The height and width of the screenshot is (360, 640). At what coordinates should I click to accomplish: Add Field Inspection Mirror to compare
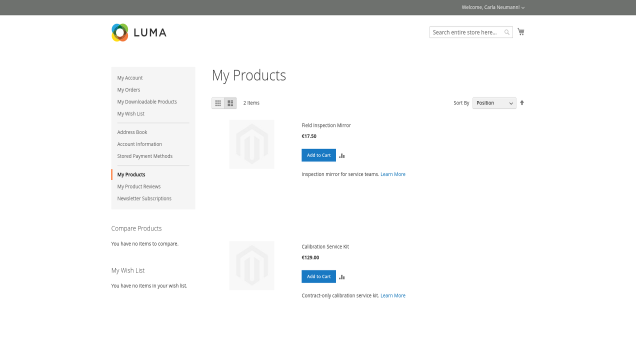tap(342, 156)
